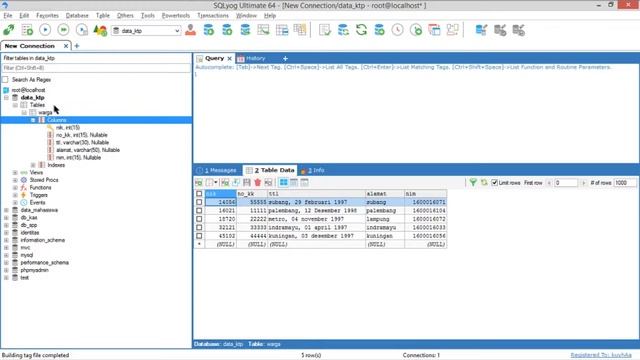Click the filter tables input field
Screen dimensions: 640x360
click(96, 68)
